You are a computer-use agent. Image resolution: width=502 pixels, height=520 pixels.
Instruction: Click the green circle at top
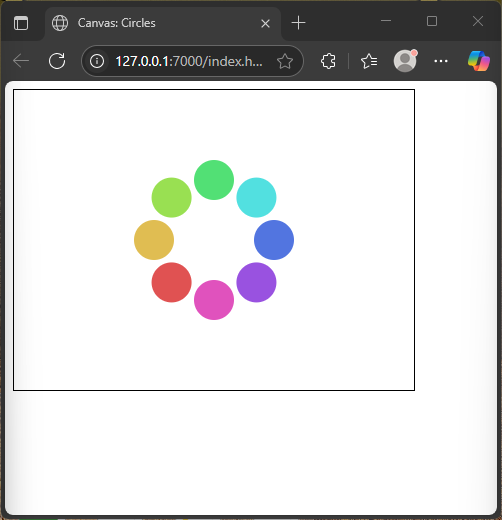click(214, 180)
